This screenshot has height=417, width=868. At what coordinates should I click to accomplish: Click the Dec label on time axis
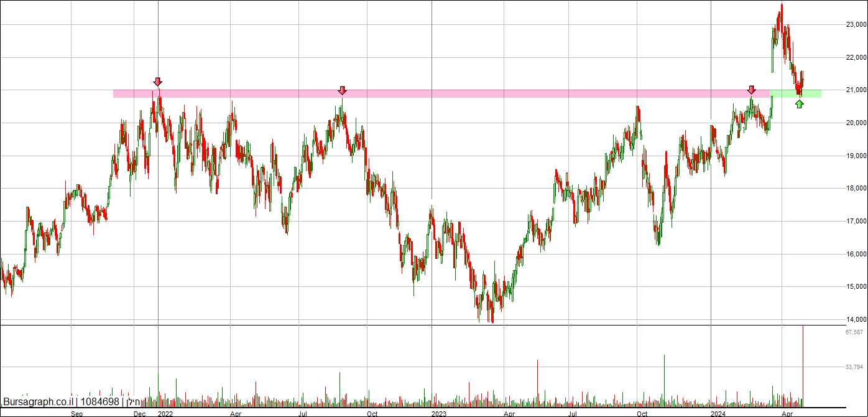pos(140,413)
